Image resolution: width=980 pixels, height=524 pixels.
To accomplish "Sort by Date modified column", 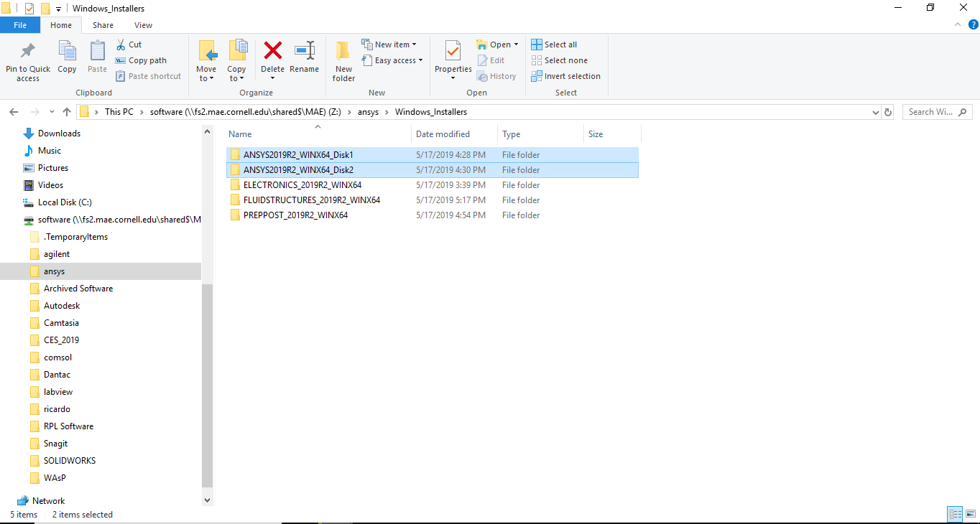I will click(443, 134).
